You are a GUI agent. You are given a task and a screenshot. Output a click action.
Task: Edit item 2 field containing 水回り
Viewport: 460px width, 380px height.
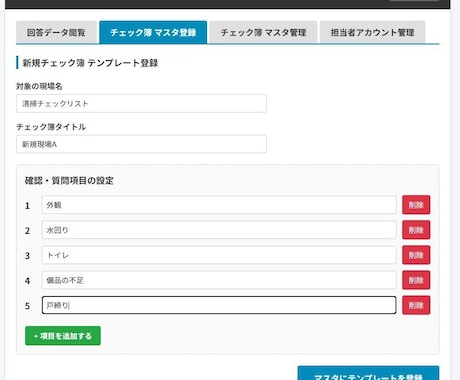[x=219, y=230]
